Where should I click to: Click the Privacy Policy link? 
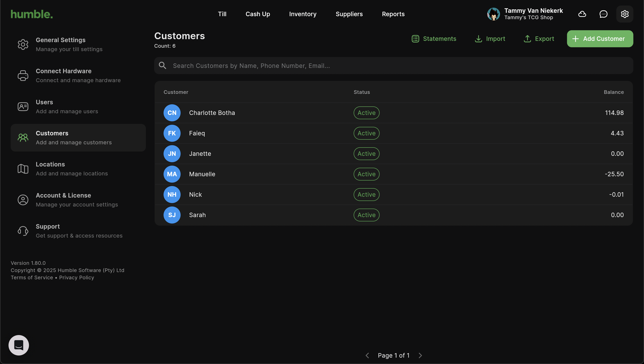[76, 278]
